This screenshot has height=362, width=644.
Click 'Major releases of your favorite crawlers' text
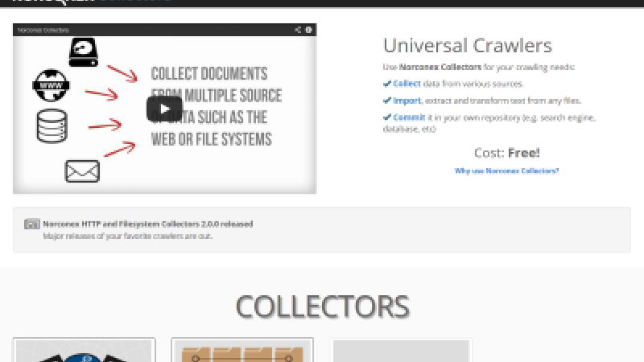127,236
